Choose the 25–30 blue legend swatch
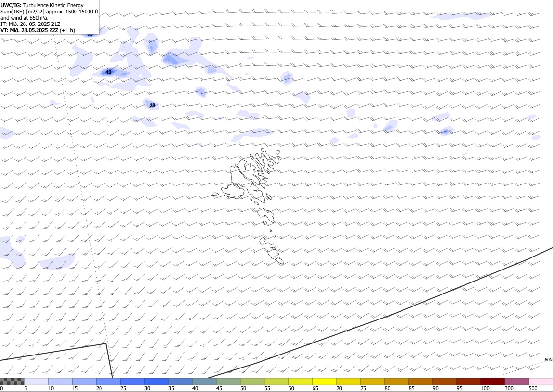 tap(132, 381)
